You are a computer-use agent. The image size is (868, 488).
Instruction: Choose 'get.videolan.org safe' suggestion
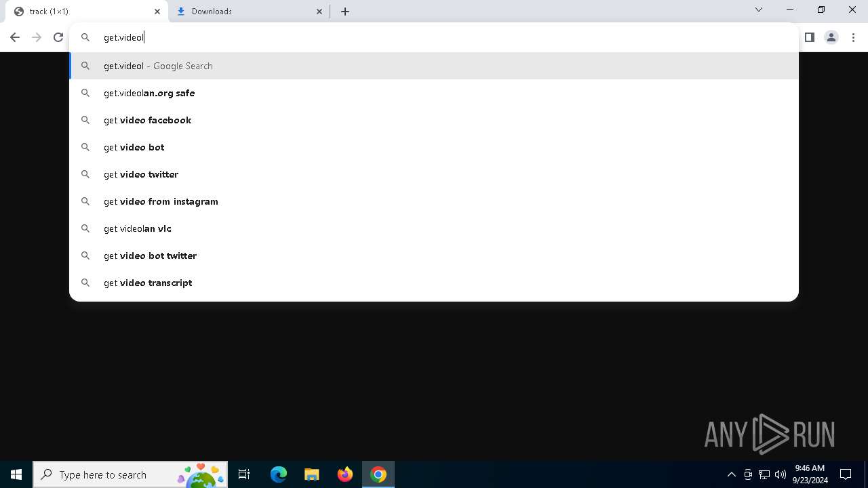[x=434, y=93]
